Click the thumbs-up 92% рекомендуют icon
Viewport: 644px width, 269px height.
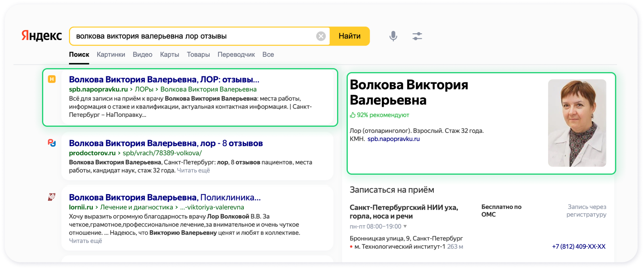tap(353, 115)
